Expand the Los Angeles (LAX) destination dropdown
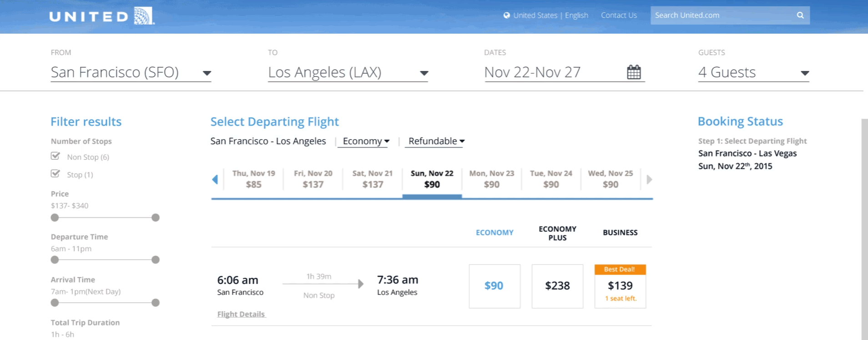 point(424,73)
